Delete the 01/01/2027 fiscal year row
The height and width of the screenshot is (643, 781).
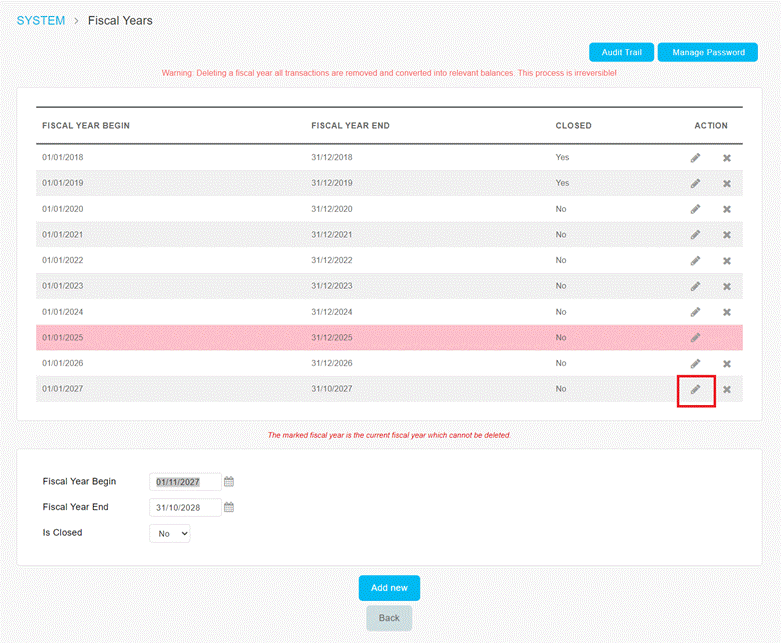(727, 389)
